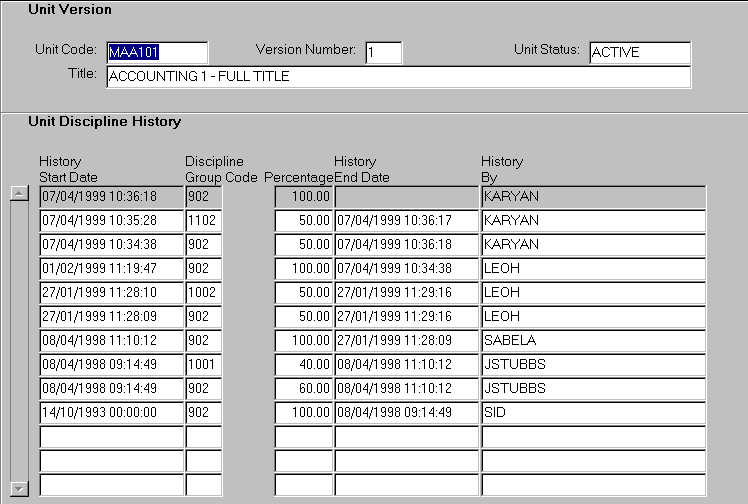Viewport: 748px width, 504px height.
Task: Click the scrollbar down arrow button
Action: (18, 488)
